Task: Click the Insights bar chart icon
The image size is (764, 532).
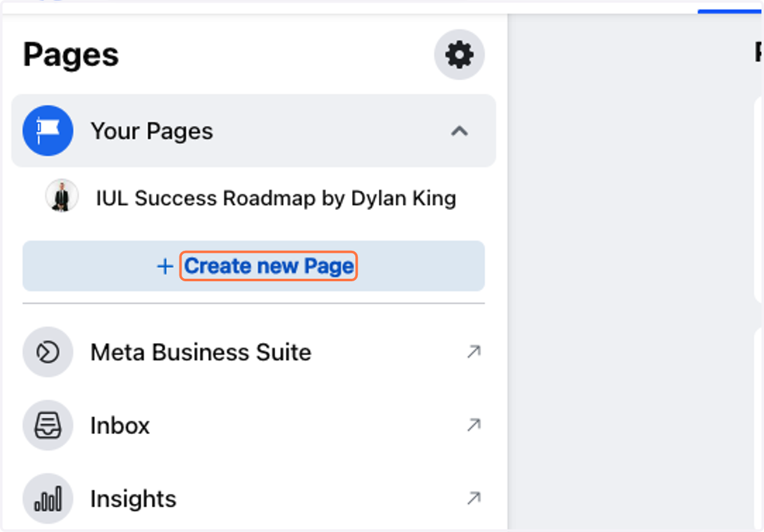Action: pyautogui.click(x=48, y=498)
